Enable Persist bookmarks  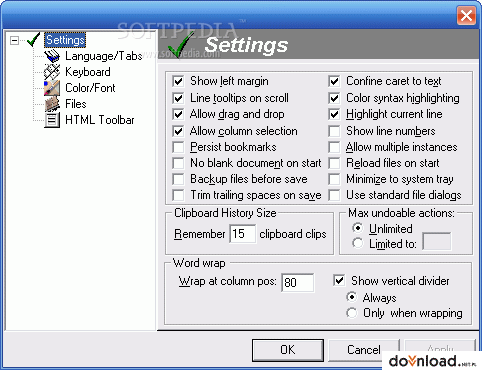pos(178,147)
